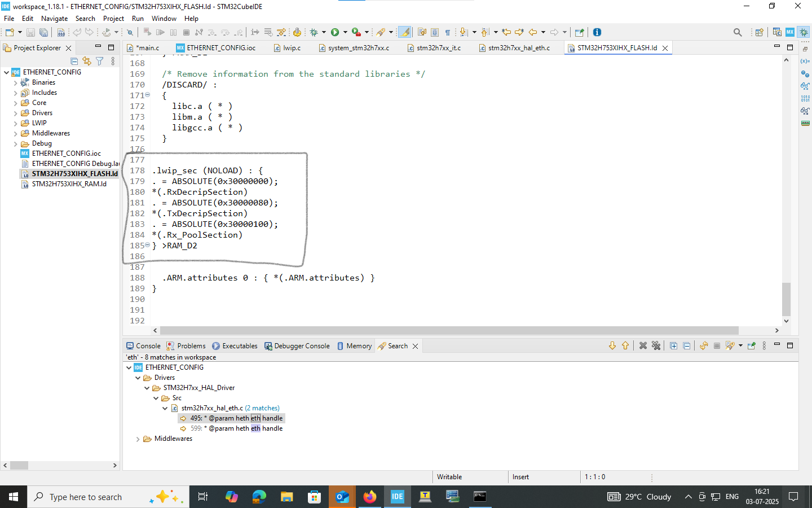Click the Build hammer icon
Screen dimensions: 812x508
(x=61, y=32)
